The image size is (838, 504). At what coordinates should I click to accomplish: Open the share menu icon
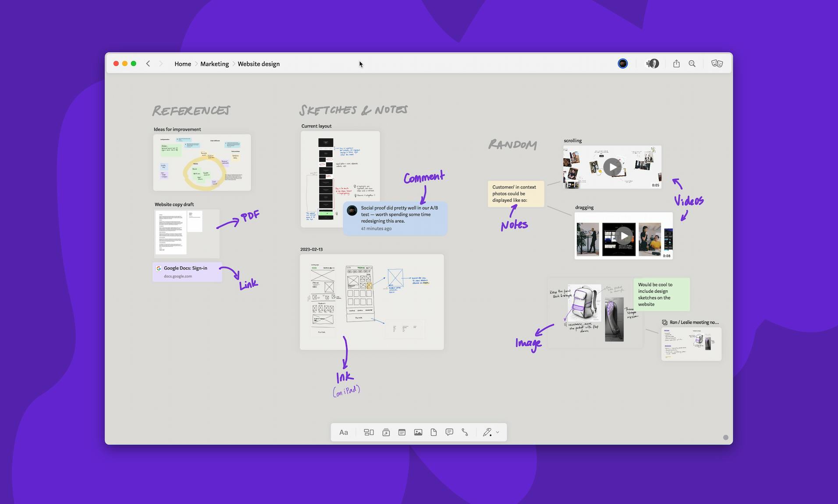(x=676, y=64)
